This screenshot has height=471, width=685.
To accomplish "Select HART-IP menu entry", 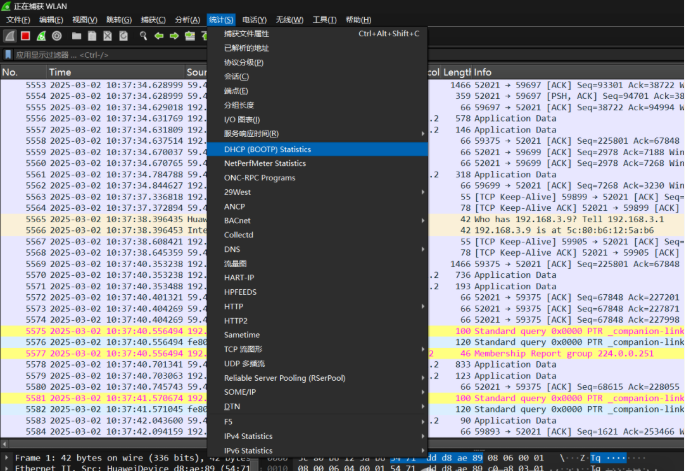I will point(317,277).
